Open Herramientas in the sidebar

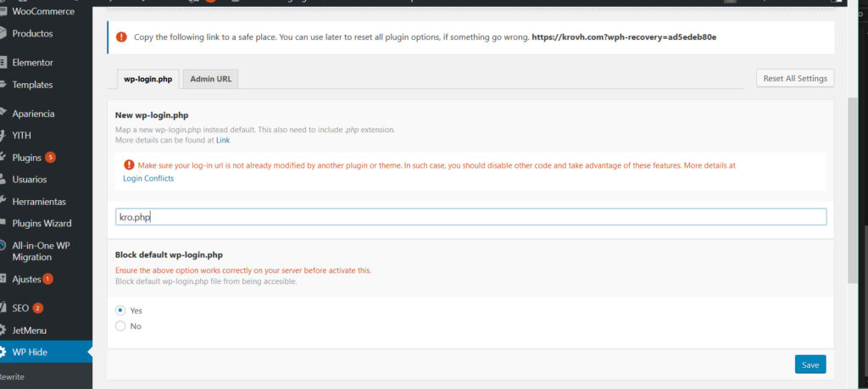coord(38,202)
